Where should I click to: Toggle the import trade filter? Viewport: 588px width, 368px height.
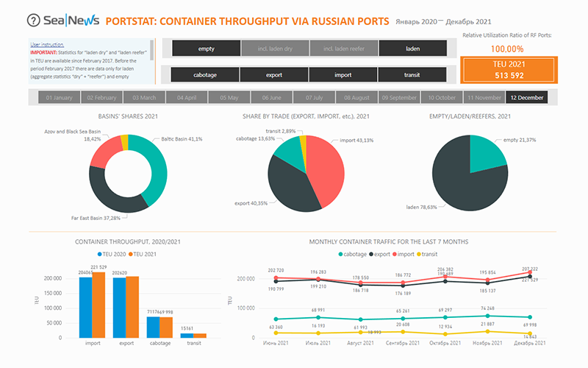pyautogui.click(x=343, y=75)
